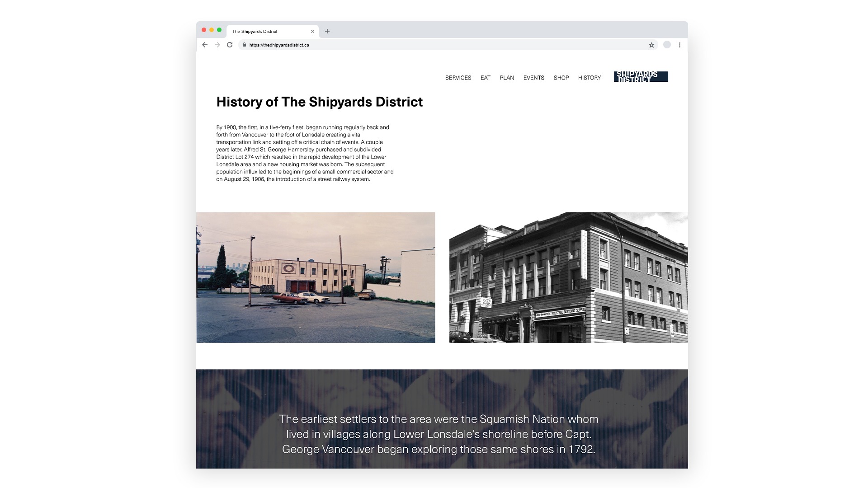Click the browser back arrow
Image resolution: width=868 pixels, height=488 pixels.
pyautogui.click(x=205, y=45)
